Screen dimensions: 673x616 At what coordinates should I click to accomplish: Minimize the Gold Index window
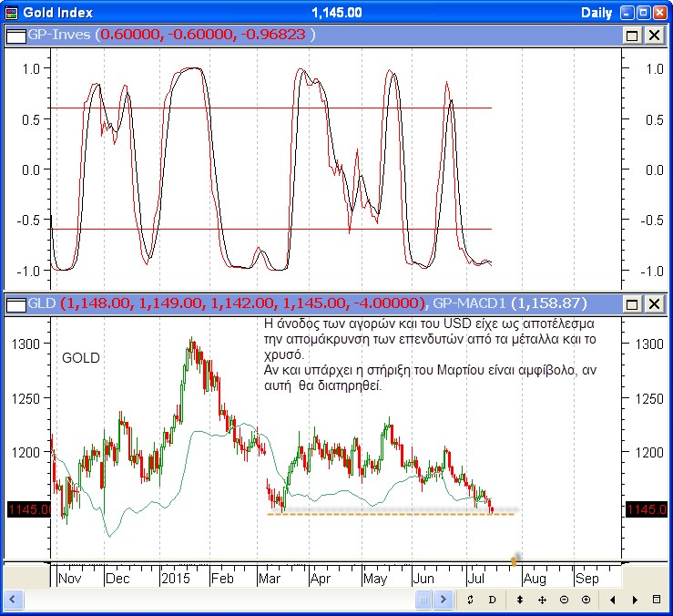[x=627, y=13]
